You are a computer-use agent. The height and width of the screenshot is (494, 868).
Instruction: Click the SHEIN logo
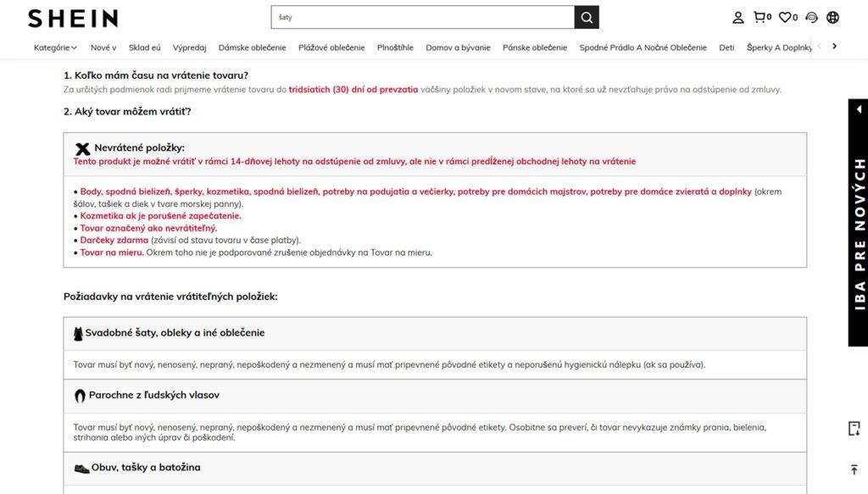[73, 19]
